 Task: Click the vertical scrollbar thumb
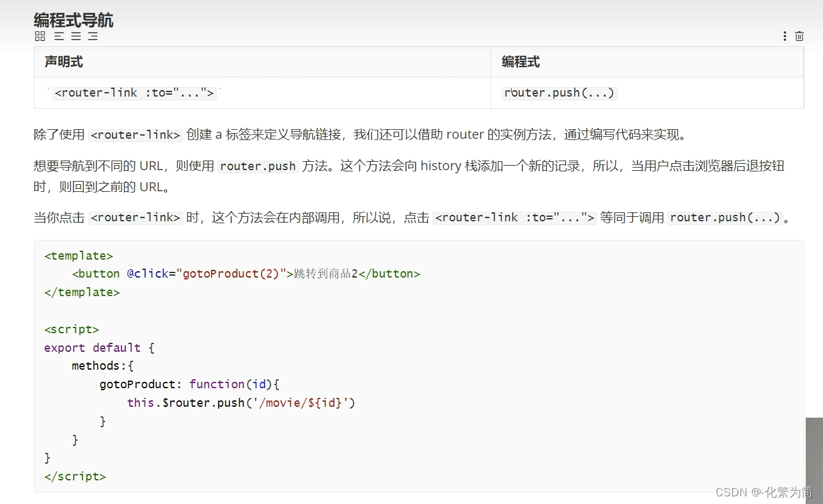814,461
